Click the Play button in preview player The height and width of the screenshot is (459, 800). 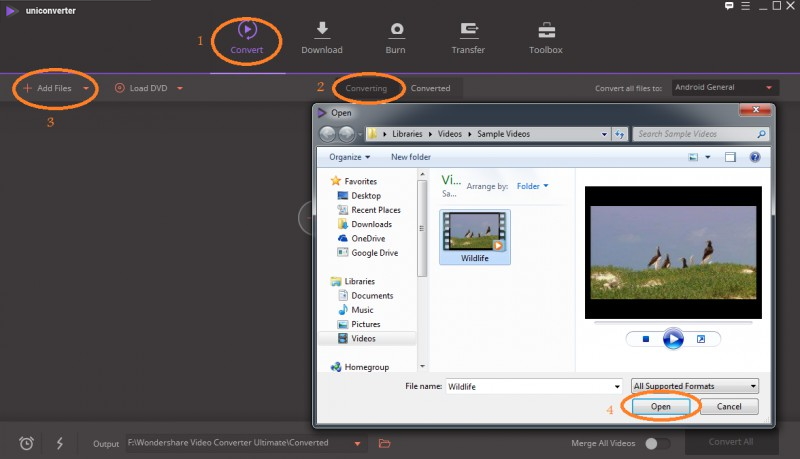(x=673, y=339)
